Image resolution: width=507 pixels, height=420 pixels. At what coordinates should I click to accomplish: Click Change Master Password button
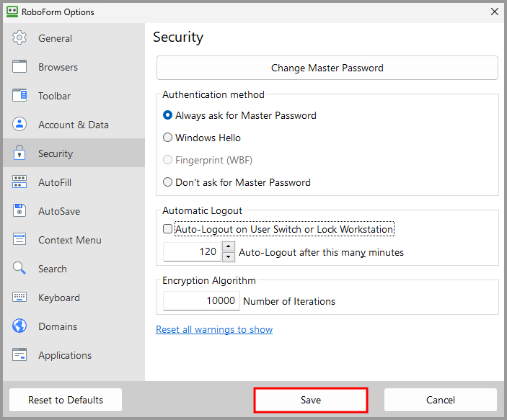327,68
